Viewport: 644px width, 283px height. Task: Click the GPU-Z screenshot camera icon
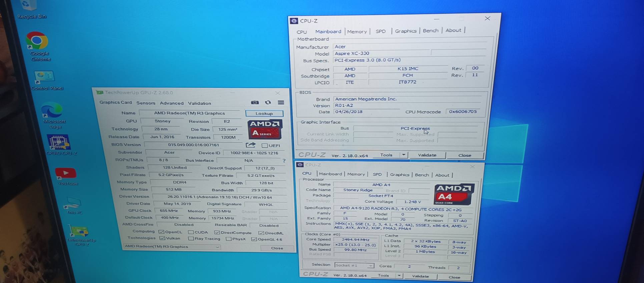point(255,102)
